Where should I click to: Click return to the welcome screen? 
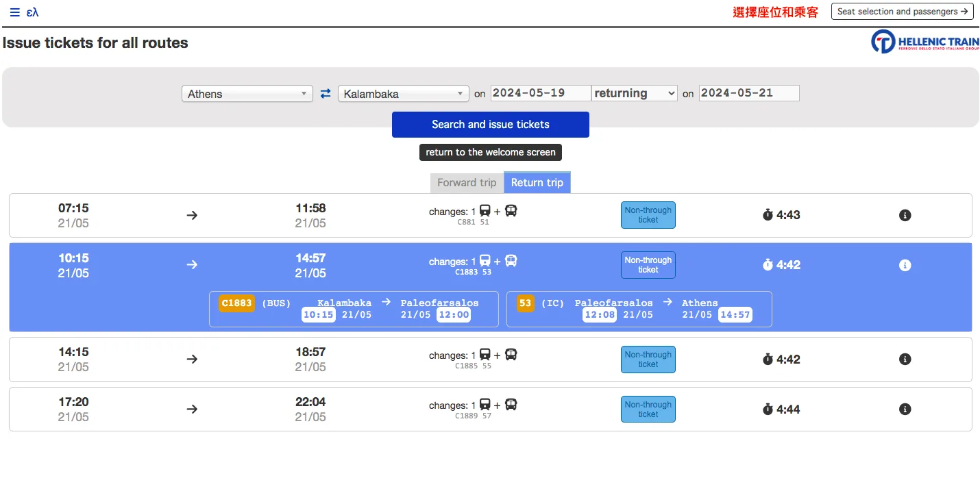tap(490, 152)
